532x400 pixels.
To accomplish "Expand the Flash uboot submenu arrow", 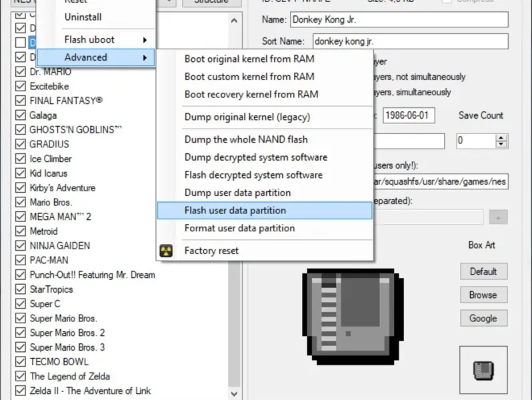I will 145,40.
